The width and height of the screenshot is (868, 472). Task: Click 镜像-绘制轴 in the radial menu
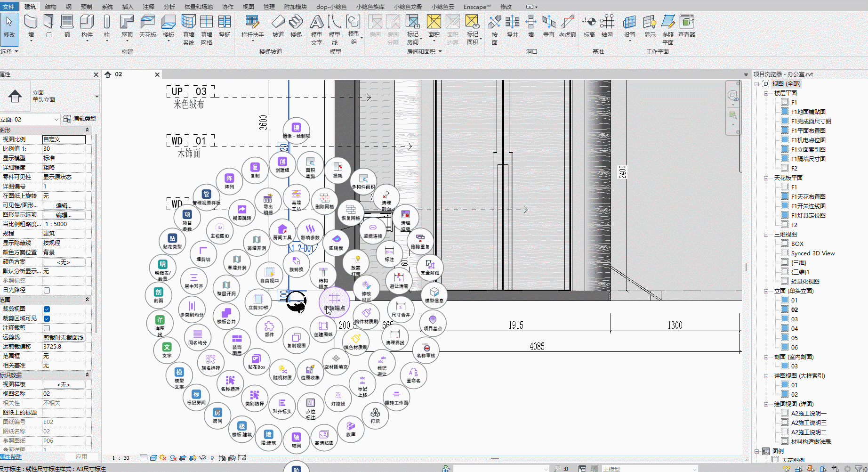click(x=297, y=130)
